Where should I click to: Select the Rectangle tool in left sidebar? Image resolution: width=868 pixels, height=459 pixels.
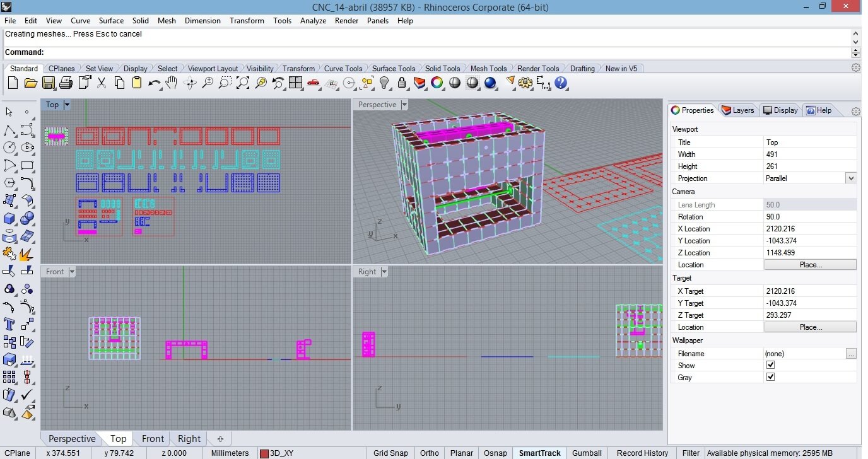[x=27, y=166]
